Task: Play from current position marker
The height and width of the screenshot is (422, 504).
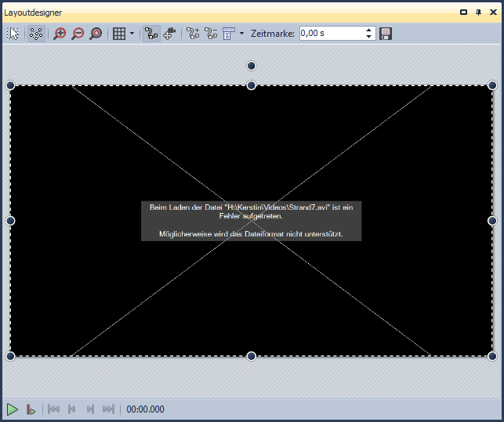Action: [31, 409]
